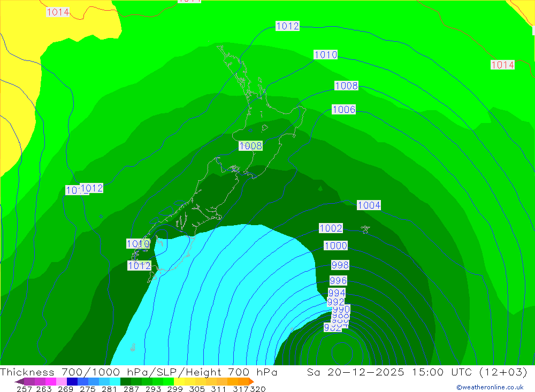This screenshot has width=535, height=392.
Task: Click the 1008 label above the 1006 label
Action: pos(346,86)
